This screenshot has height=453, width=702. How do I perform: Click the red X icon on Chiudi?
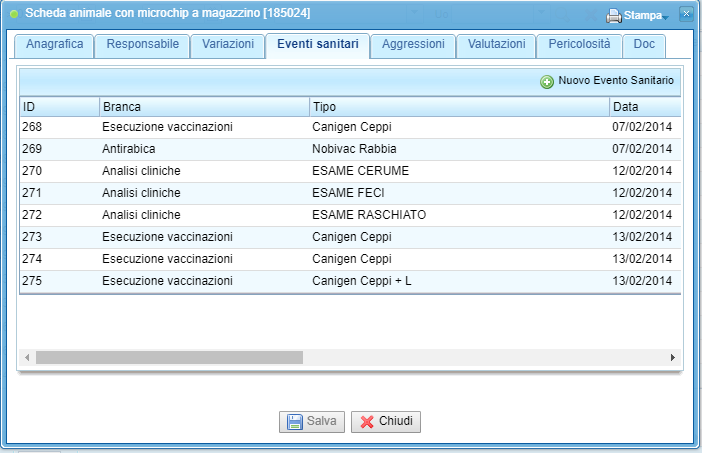367,422
